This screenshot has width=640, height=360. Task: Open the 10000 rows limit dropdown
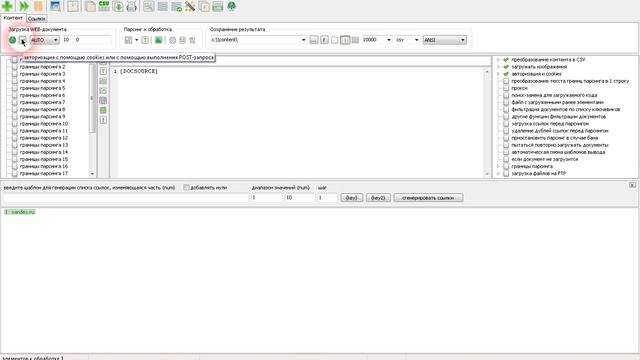click(389, 40)
